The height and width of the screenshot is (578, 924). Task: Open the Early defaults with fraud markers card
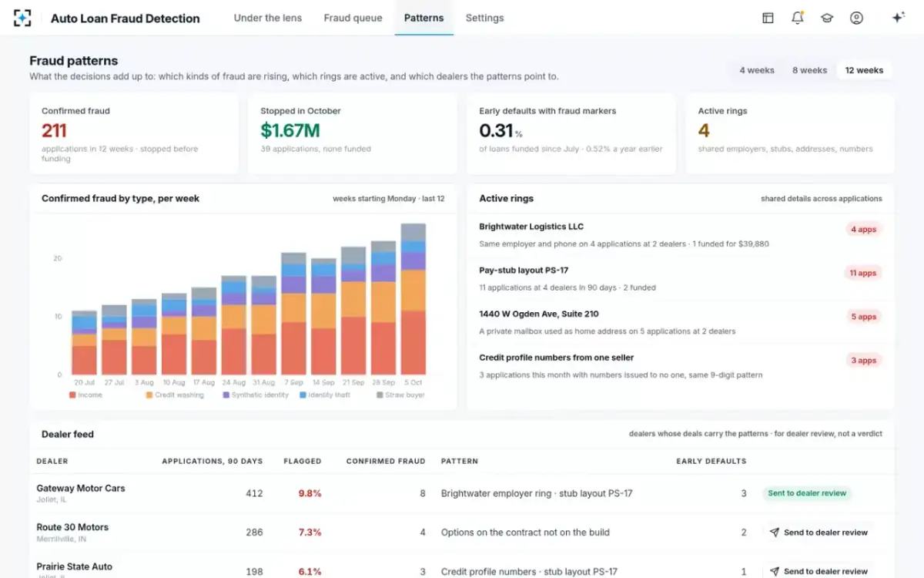(x=571, y=133)
